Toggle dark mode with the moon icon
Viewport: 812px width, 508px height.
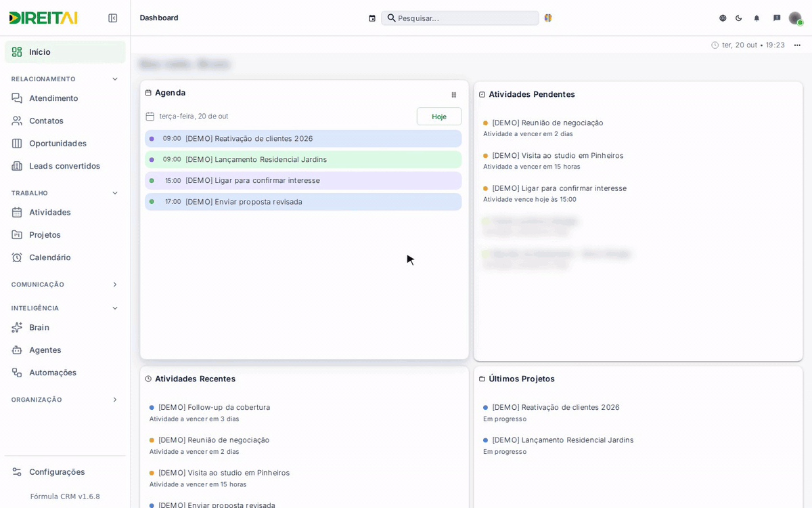point(739,18)
